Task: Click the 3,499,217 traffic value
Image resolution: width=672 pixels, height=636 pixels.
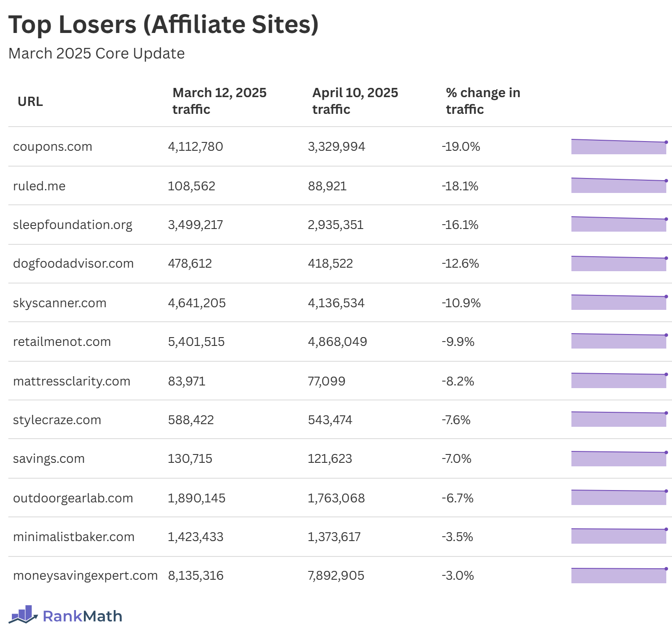Action: tap(195, 225)
